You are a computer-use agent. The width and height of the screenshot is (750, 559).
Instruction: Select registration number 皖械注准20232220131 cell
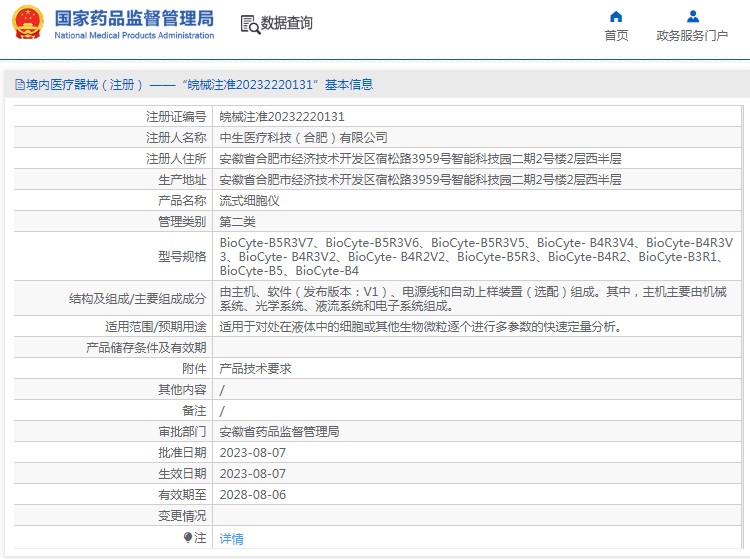point(282,117)
